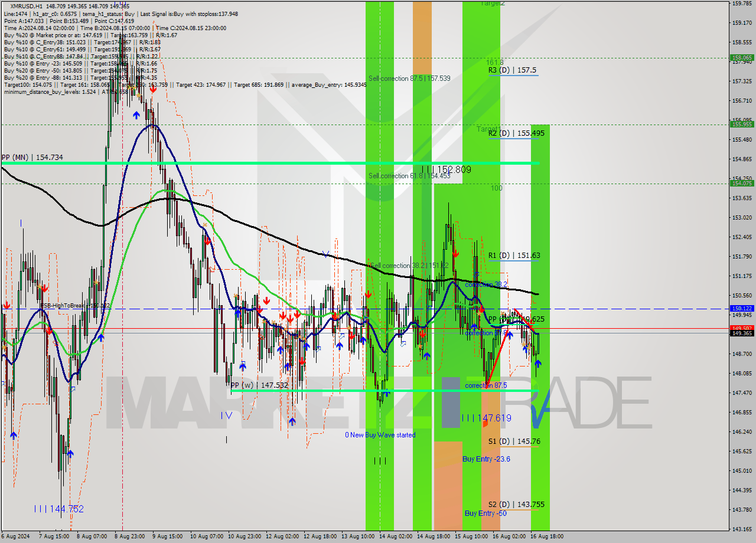This screenshot has width=756, height=543.
Task: Click the 158.065 green price tag on axis
Action: coord(742,58)
